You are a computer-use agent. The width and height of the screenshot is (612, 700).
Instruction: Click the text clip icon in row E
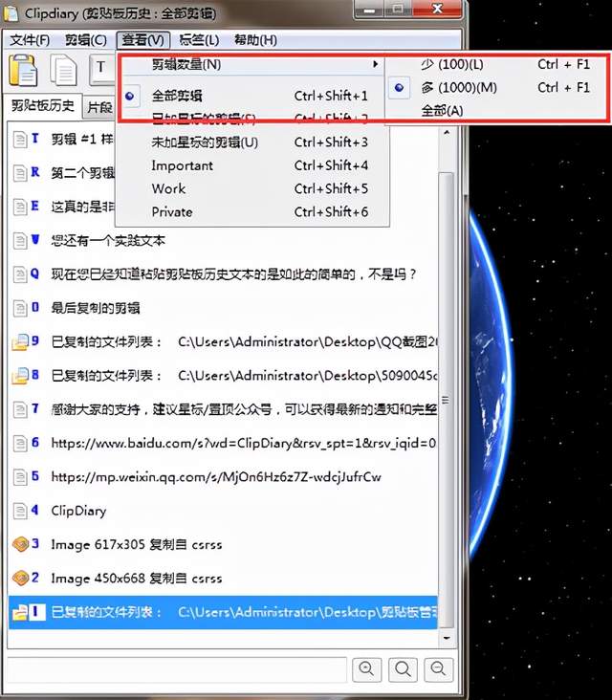[x=20, y=208]
